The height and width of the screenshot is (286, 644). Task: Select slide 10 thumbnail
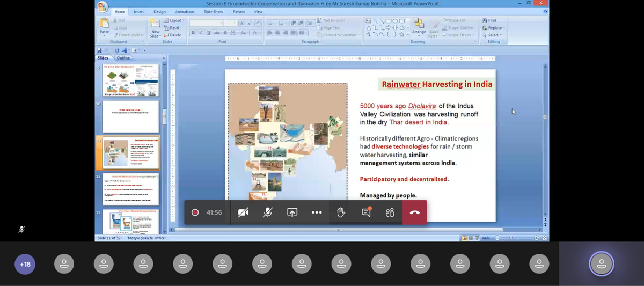pyautogui.click(x=131, y=116)
